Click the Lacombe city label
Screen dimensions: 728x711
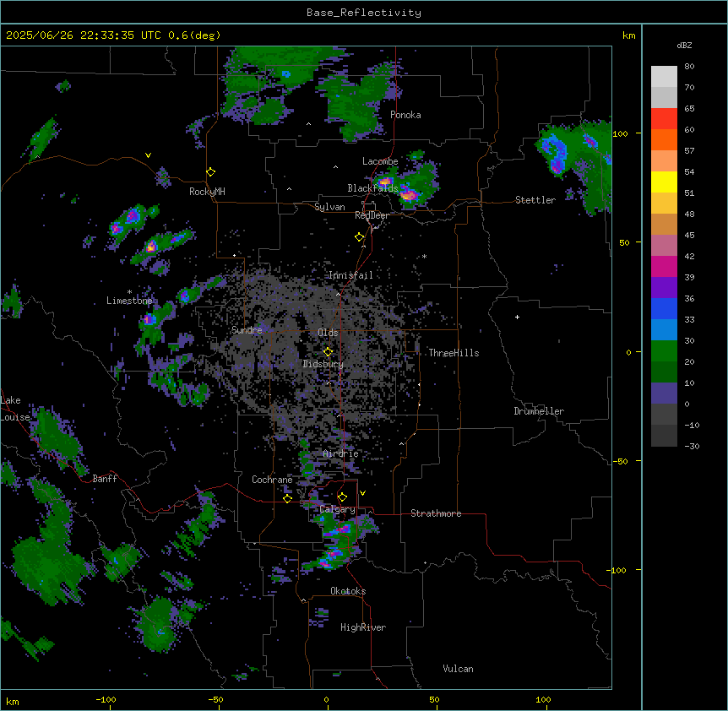380,161
